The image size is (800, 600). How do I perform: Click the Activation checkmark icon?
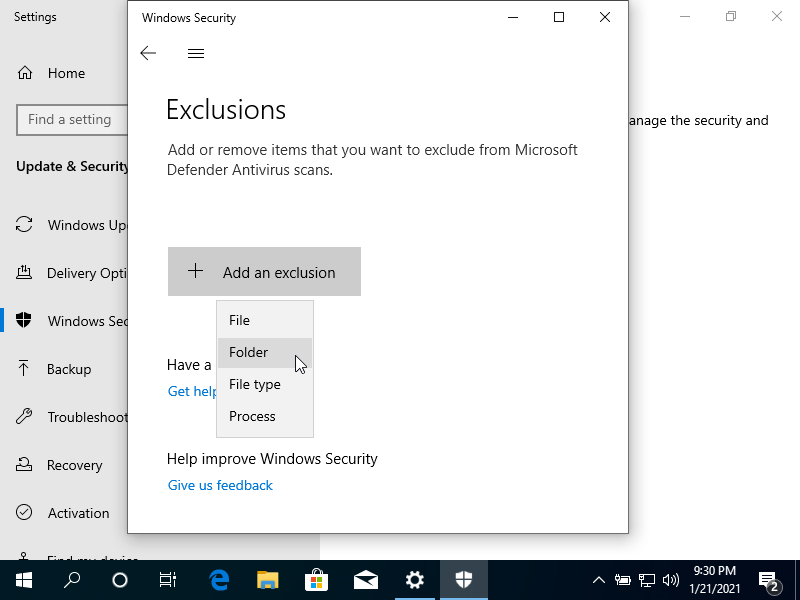coord(24,512)
